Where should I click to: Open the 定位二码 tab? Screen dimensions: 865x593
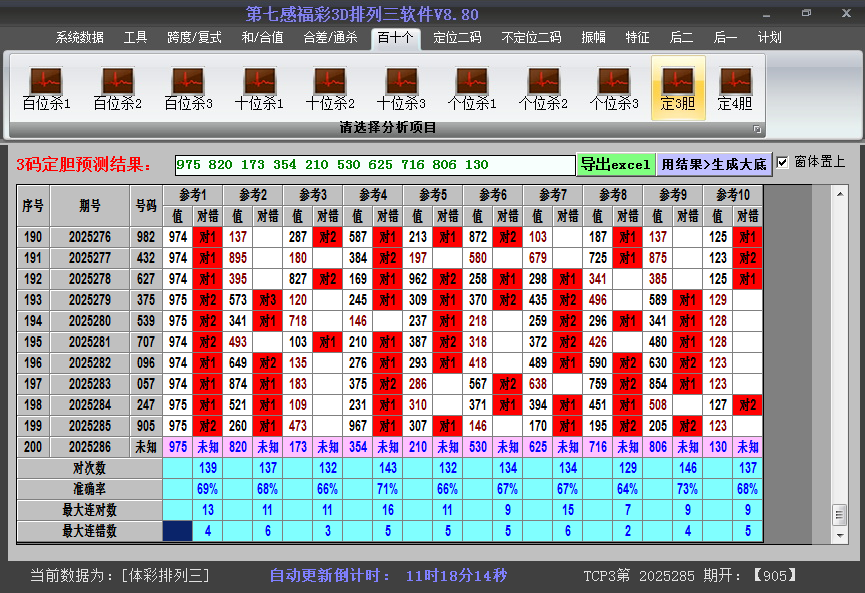point(457,37)
